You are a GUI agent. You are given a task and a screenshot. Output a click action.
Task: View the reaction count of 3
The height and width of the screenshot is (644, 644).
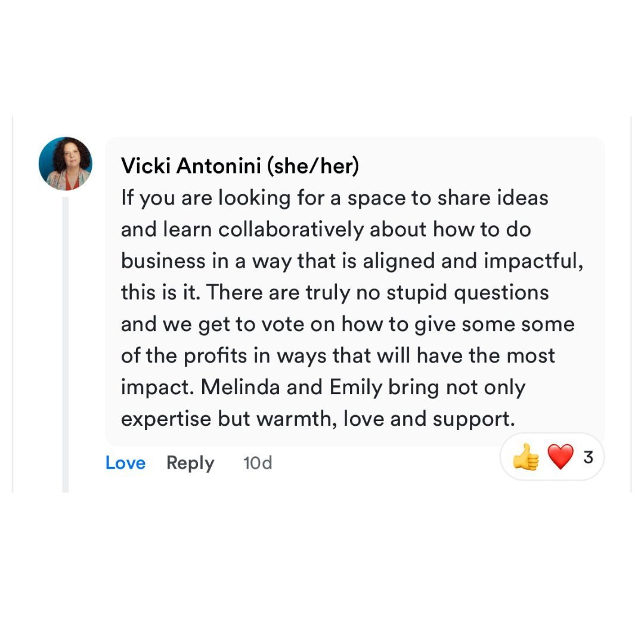pyautogui.click(x=588, y=457)
